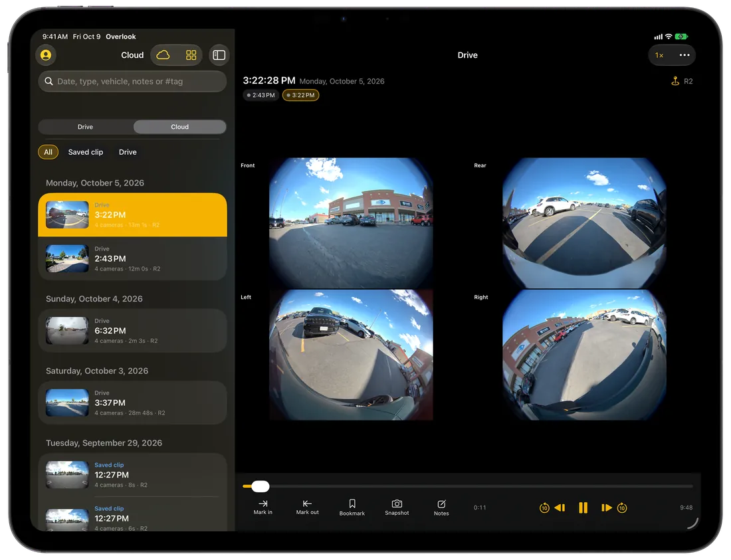This screenshot has height=560, width=731.
Task: Click the R2 vehicle location icon
Action: [x=675, y=81]
